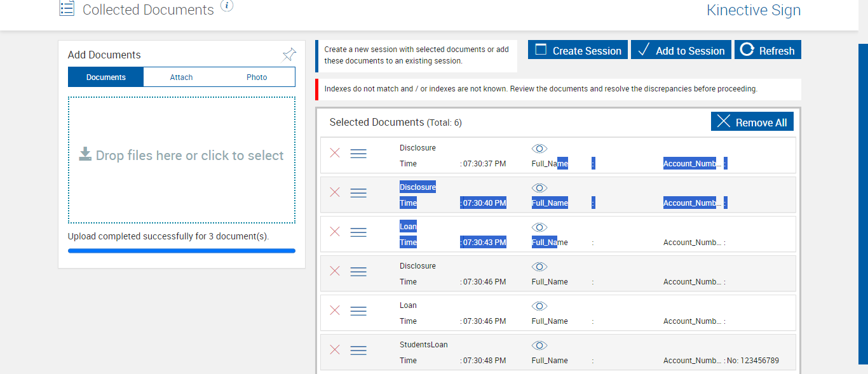Preview the first Disclosure document via eye icon
868x374 pixels.
pos(539,149)
